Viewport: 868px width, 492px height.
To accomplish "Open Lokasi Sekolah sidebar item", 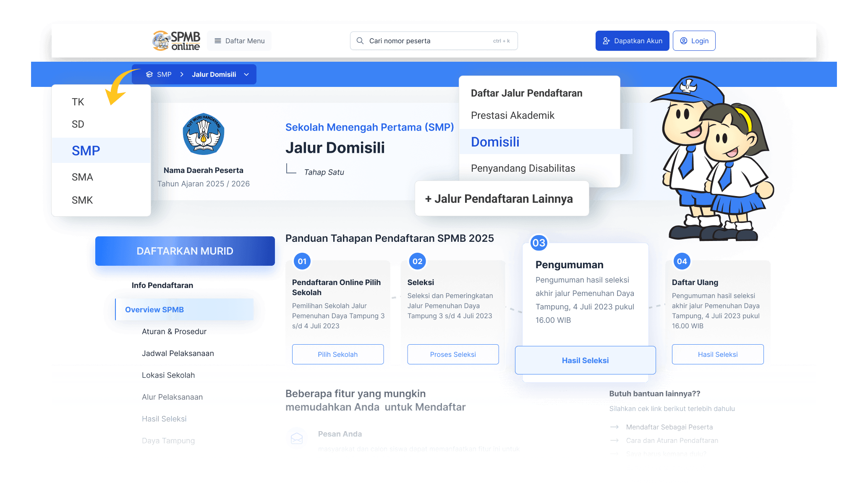I will [x=168, y=375].
